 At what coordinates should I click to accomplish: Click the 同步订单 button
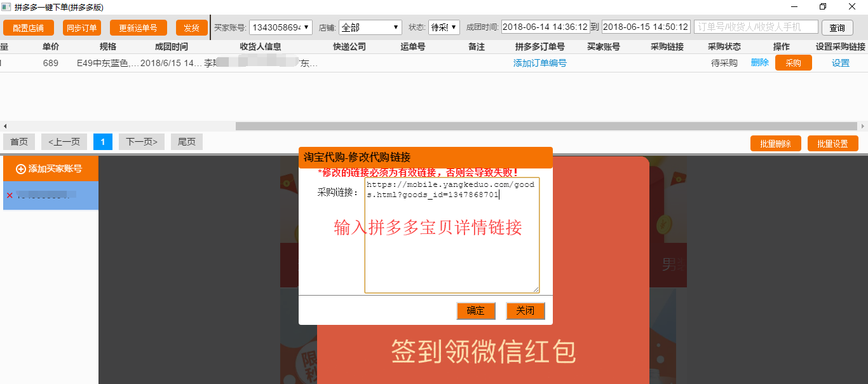[x=82, y=28]
